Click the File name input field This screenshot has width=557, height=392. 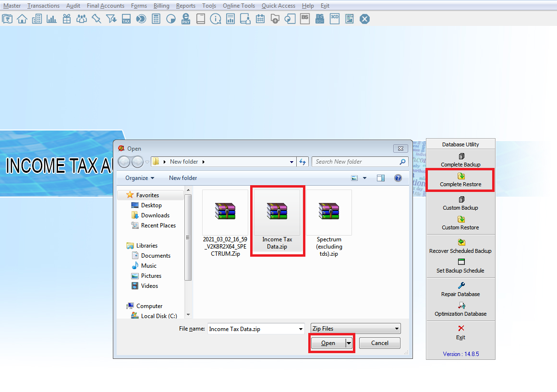click(x=253, y=329)
